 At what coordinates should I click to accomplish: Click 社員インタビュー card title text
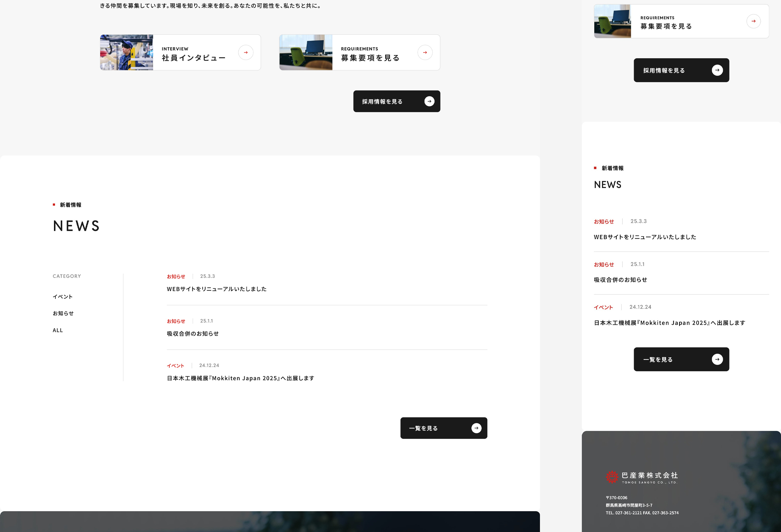coord(193,58)
